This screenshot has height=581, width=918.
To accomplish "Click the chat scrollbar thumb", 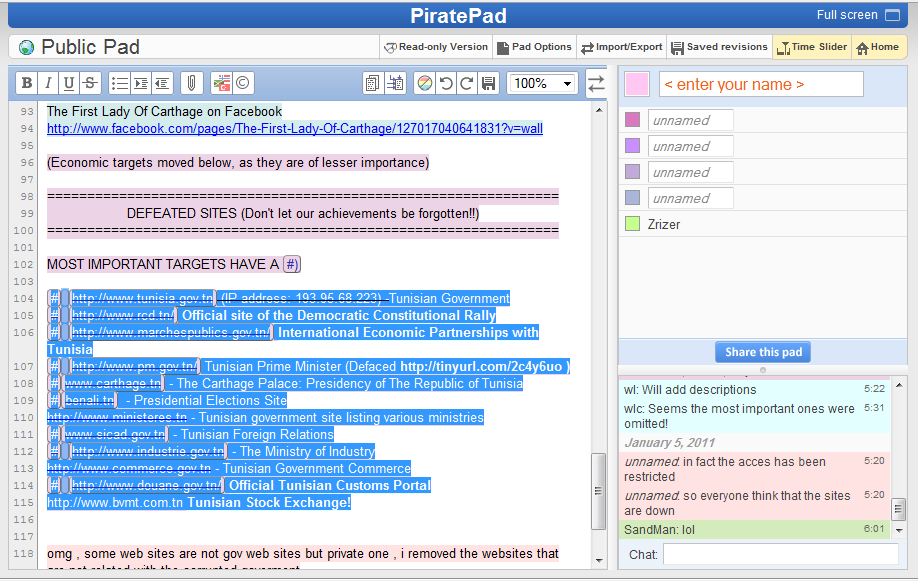I will (898, 510).
